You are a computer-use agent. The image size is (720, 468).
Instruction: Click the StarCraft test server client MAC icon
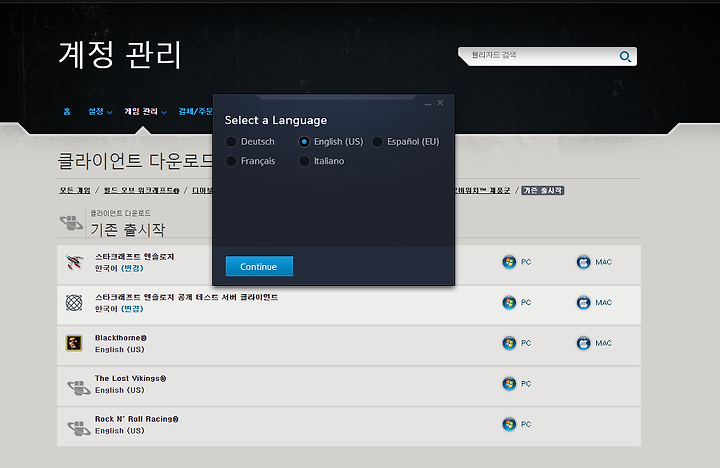pyautogui.click(x=583, y=303)
